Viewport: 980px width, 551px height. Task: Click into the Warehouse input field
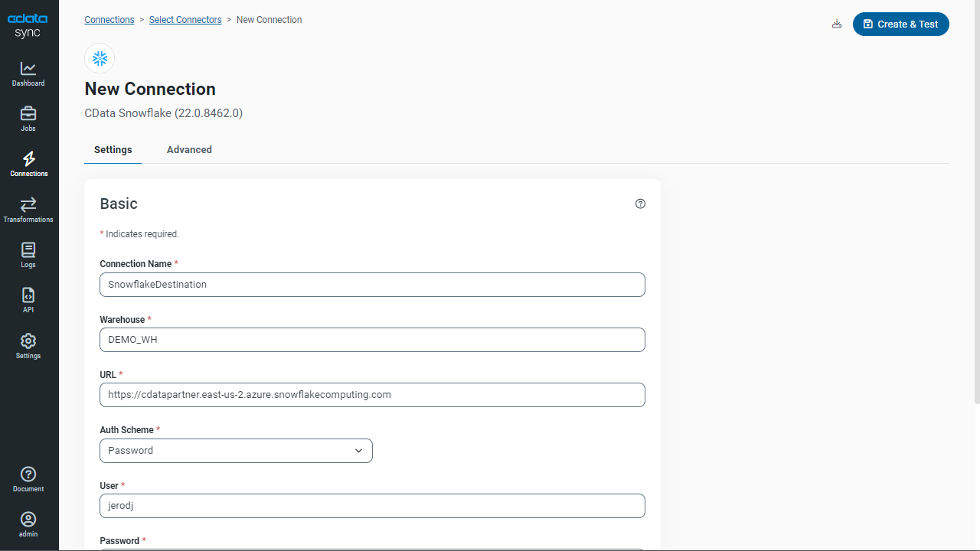[x=372, y=340]
